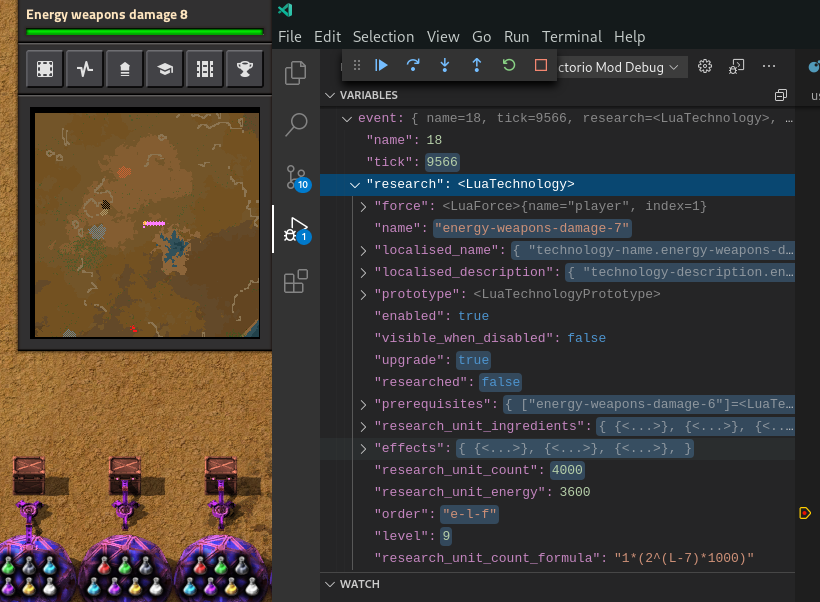Open the Factorio Mod Debug configuration dropdown
This screenshot has width=820, height=602.
[621, 67]
